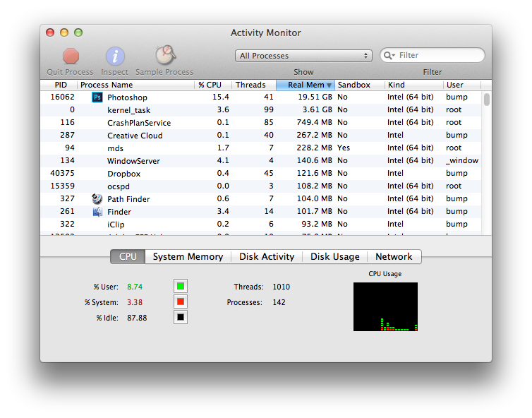Screen dimensions: 532x418
Task: Select the Photoshop process row
Action: (x=260, y=97)
